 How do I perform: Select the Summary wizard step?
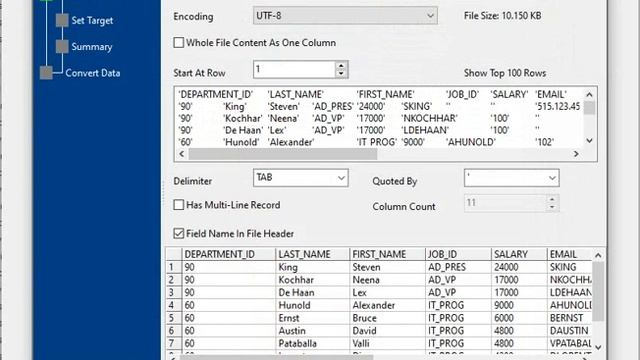click(x=92, y=47)
